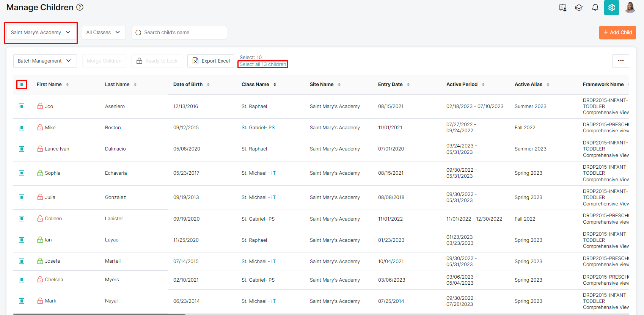Click the red lock icon beside Jco
The width and height of the screenshot is (644, 315).
[40, 106]
